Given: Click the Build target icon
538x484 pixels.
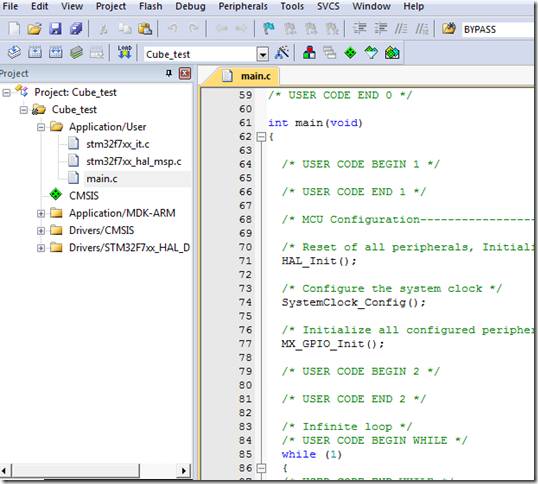Looking at the screenshot, I should 35,53.
